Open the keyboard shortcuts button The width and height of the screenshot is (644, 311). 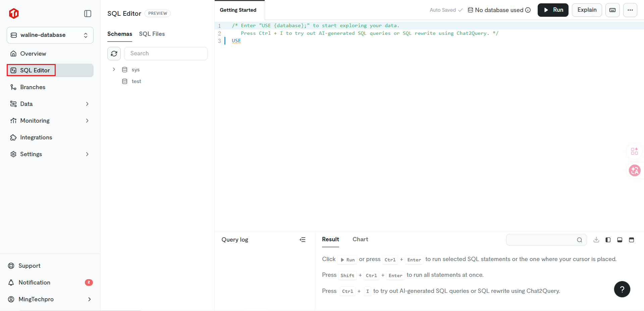coord(612,10)
